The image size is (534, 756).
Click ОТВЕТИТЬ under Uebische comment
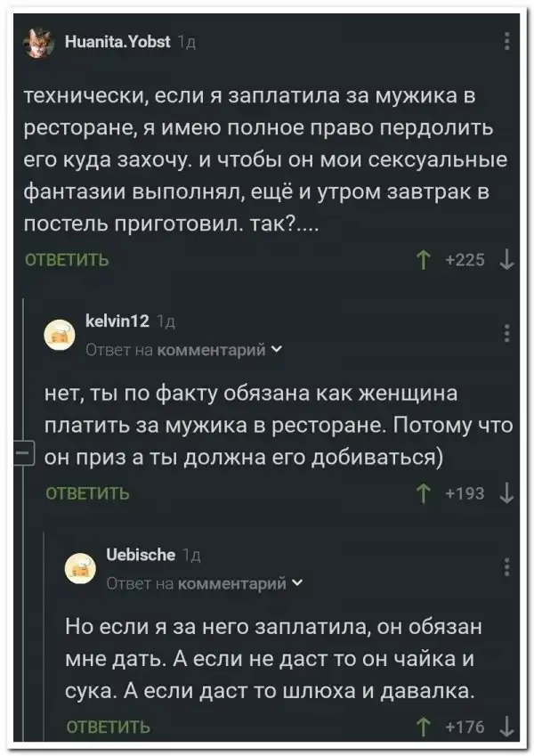pos(109,728)
